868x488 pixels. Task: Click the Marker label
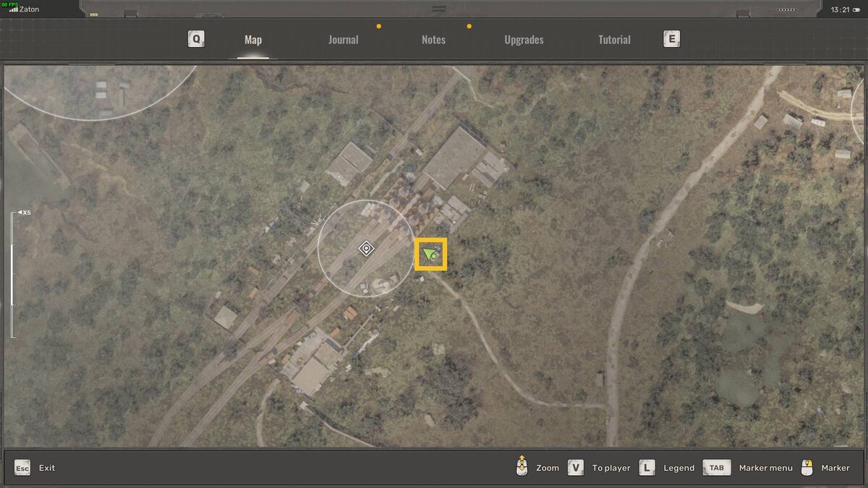835,468
